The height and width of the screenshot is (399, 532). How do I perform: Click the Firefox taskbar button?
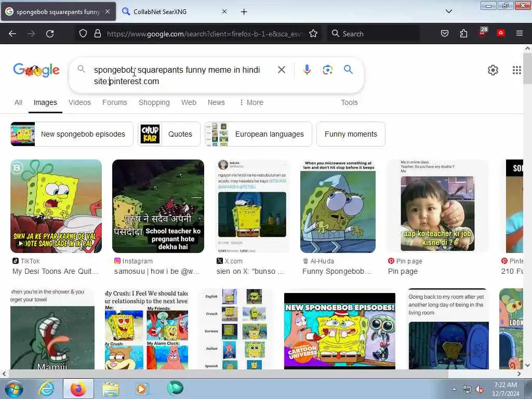click(78, 389)
